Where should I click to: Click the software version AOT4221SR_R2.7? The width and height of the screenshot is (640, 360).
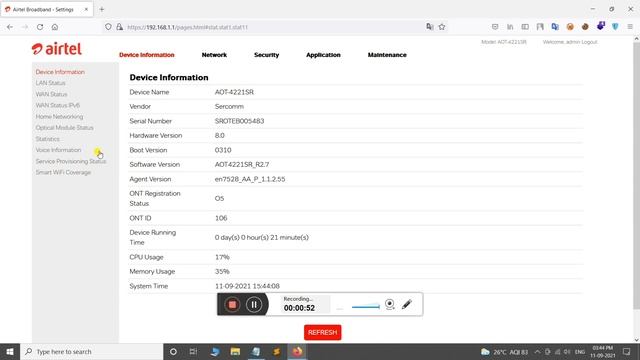click(242, 164)
